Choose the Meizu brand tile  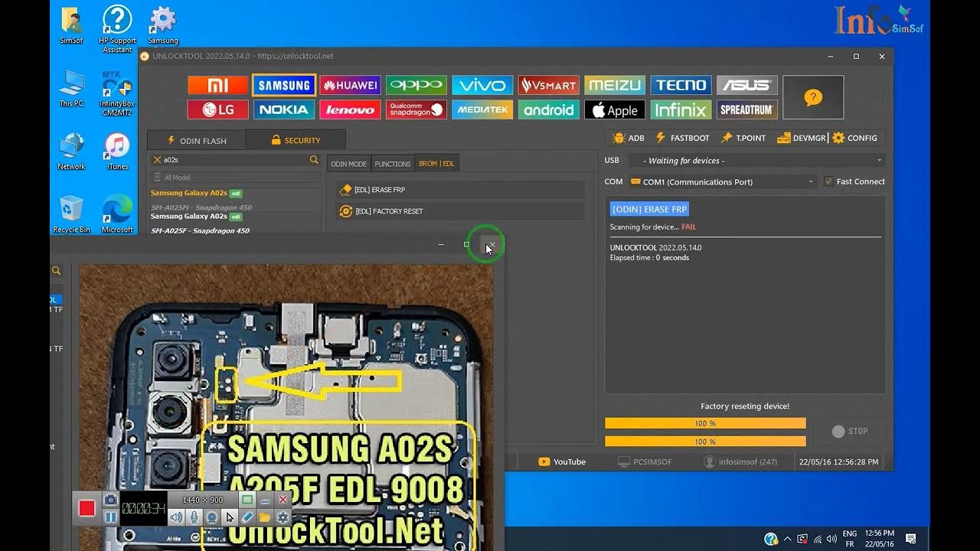coord(615,85)
